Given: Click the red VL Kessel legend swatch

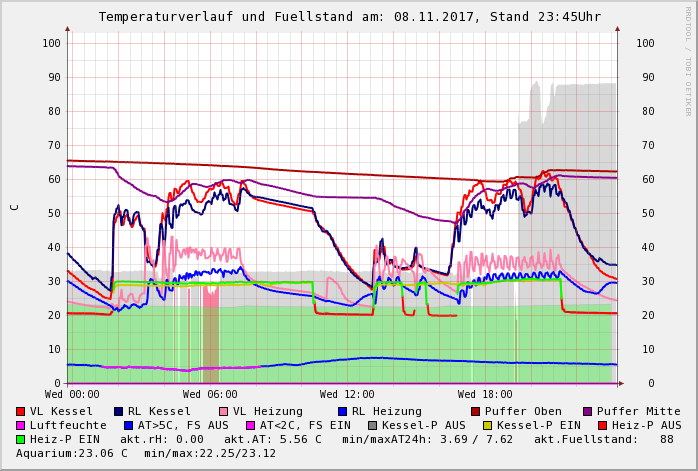Looking at the screenshot, I should pyautogui.click(x=21, y=411).
